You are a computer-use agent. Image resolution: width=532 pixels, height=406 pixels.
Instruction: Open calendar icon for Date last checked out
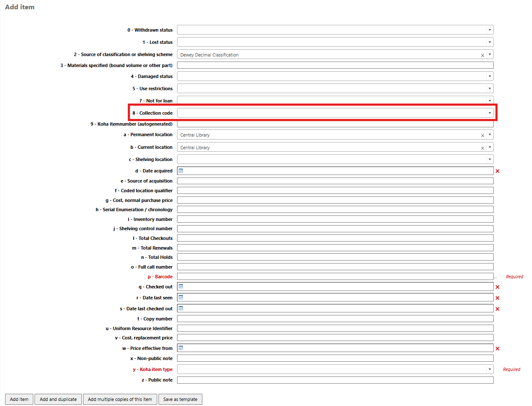(x=181, y=308)
